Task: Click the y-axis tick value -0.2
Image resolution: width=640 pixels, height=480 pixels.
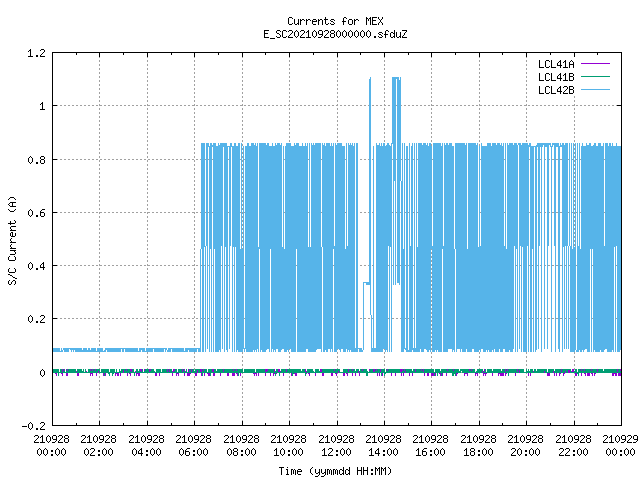Action: 33,426
